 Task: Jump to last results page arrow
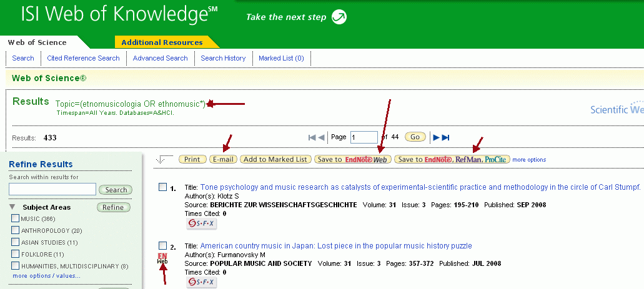[445, 137]
